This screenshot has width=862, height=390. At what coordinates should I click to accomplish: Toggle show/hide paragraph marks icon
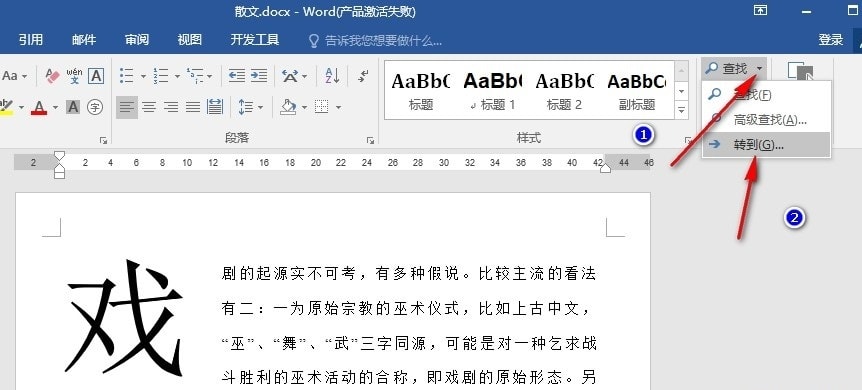363,75
